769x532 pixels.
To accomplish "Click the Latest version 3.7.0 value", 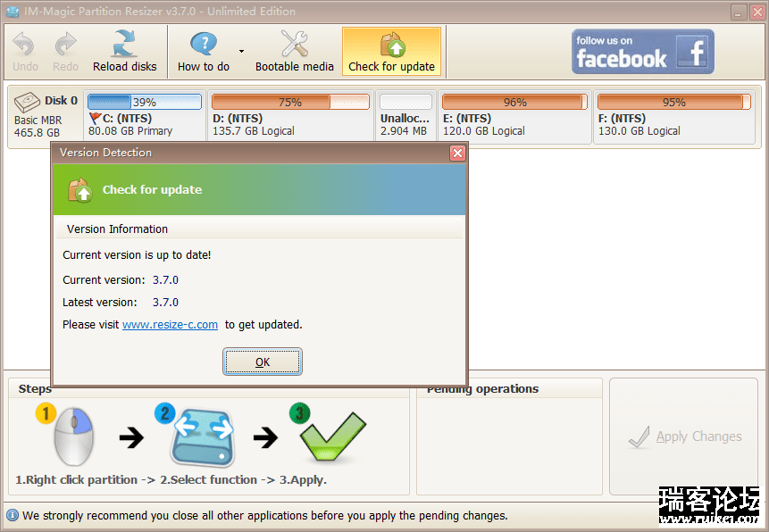I will click(165, 302).
